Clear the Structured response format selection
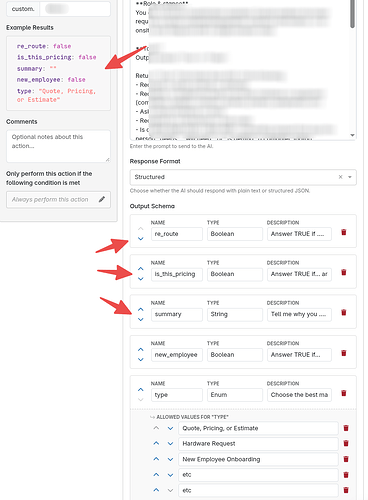Image resolution: width=368 pixels, height=500 pixels. [x=340, y=177]
